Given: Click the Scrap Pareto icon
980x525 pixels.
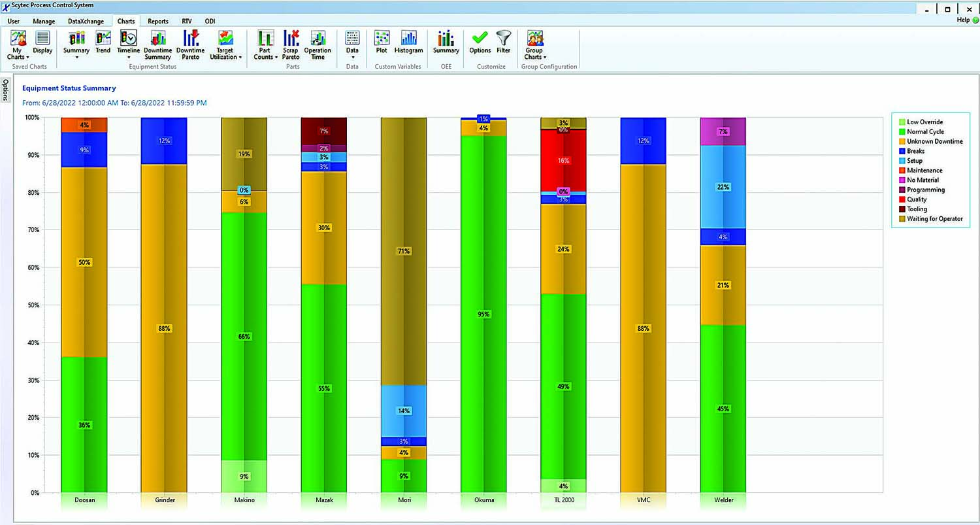Looking at the screenshot, I should [x=291, y=42].
